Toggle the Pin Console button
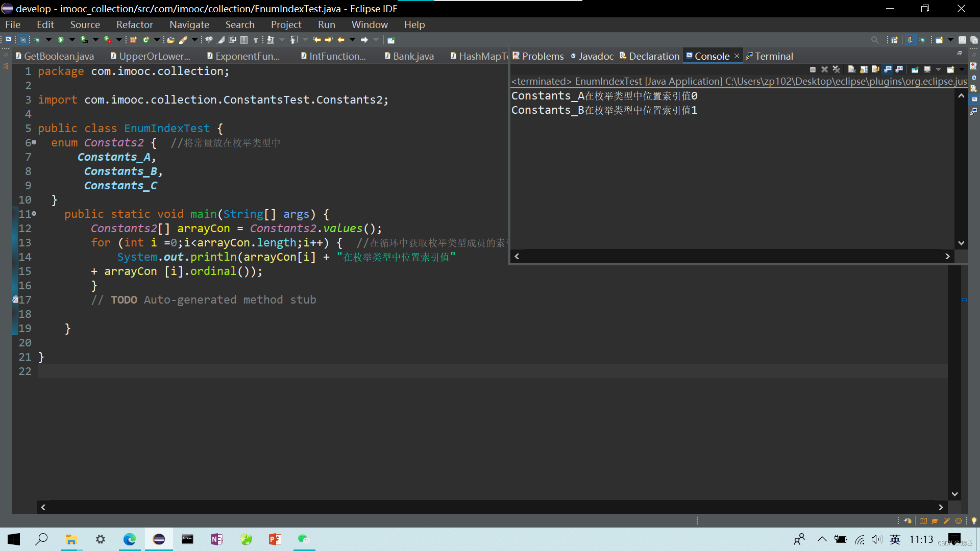 pyautogui.click(x=915, y=69)
